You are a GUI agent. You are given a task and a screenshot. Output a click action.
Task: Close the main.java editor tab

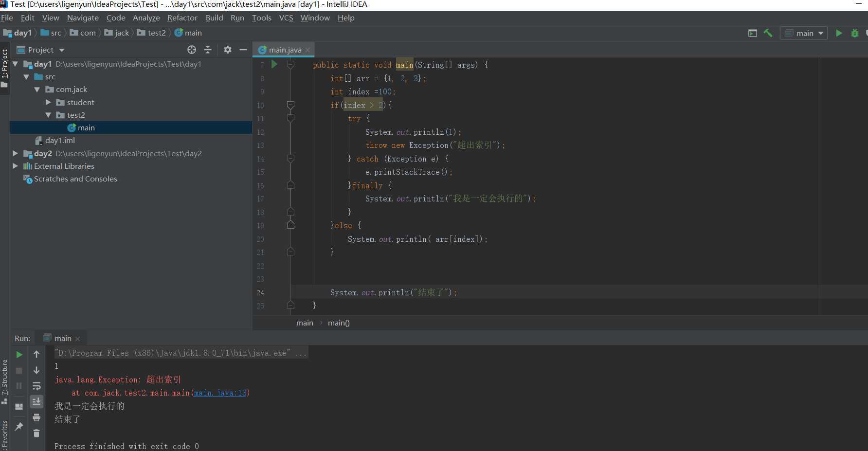click(307, 50)
